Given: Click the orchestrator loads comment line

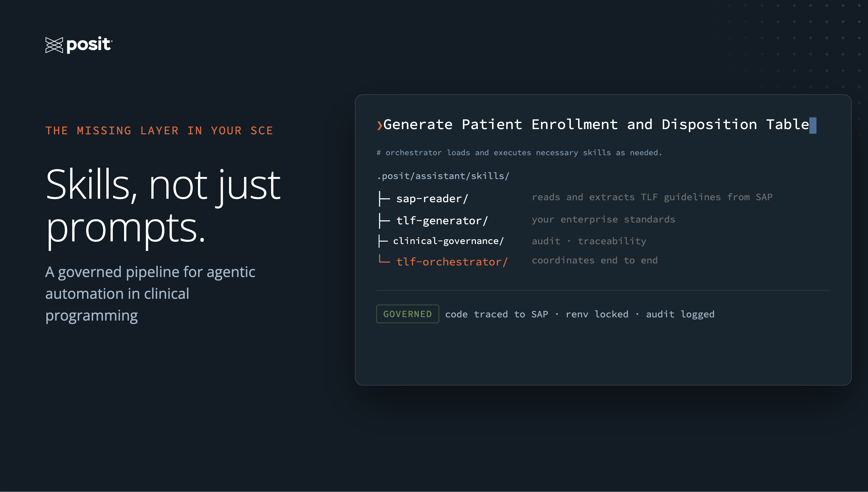Looking at the screenshot, I should 519,153.
